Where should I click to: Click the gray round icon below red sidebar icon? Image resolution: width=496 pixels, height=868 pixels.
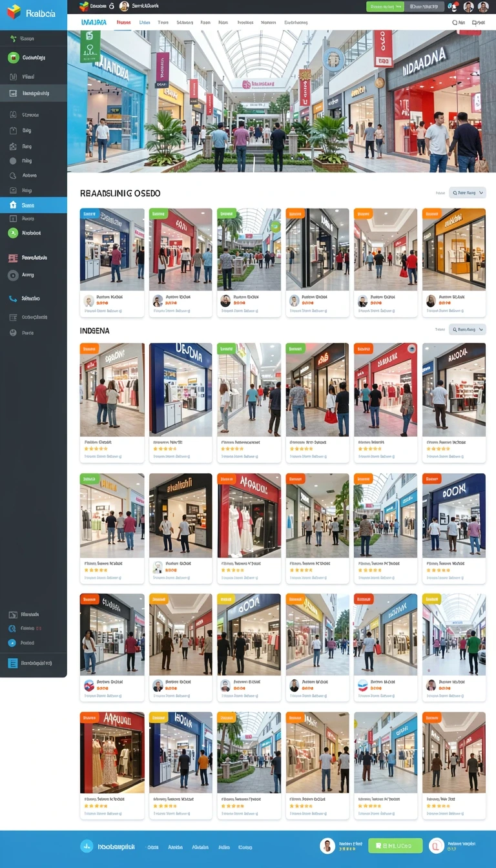coord(13,275)
